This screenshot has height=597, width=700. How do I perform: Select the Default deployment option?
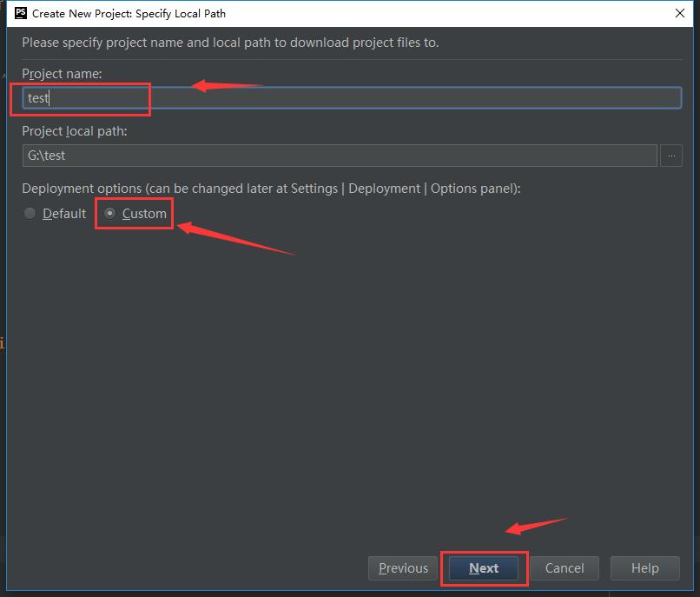click(55, 214)
